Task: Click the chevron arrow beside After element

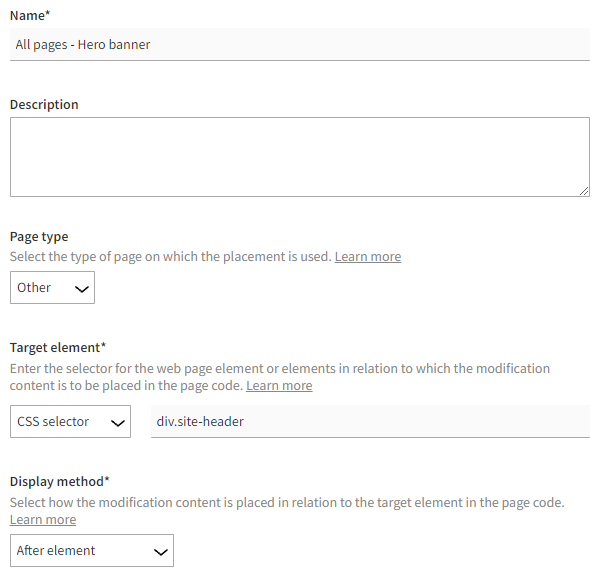Action: [x=159, y=552]
